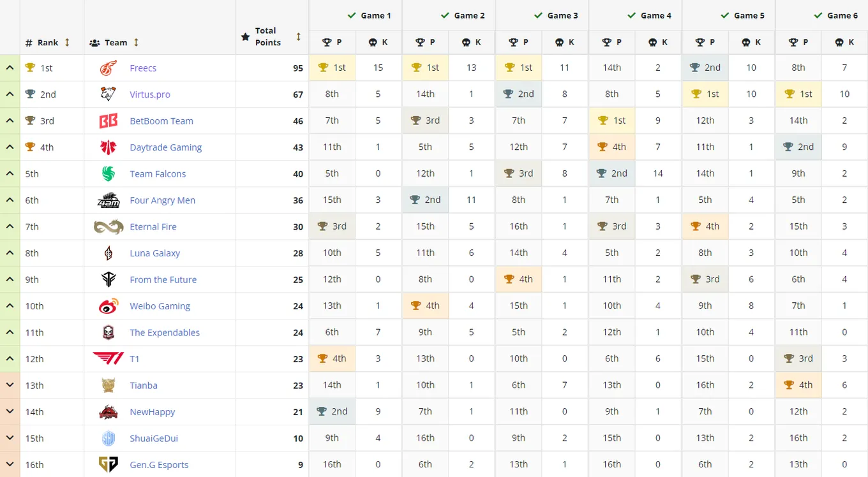This screenshot has width=868, height=477.
Task: Click the hash icon beside Rank header
Action: click(x=29, y=43)
